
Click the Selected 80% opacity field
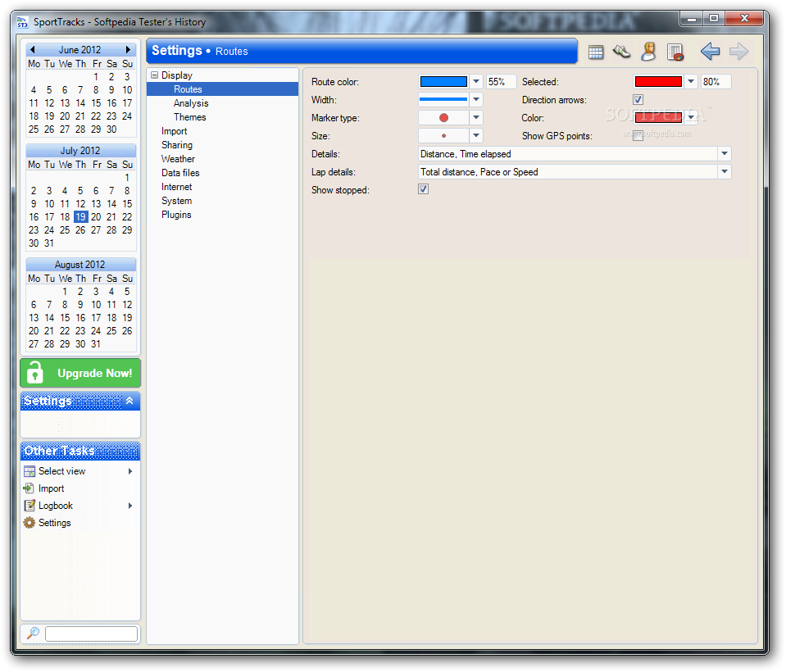coord(716,81)
